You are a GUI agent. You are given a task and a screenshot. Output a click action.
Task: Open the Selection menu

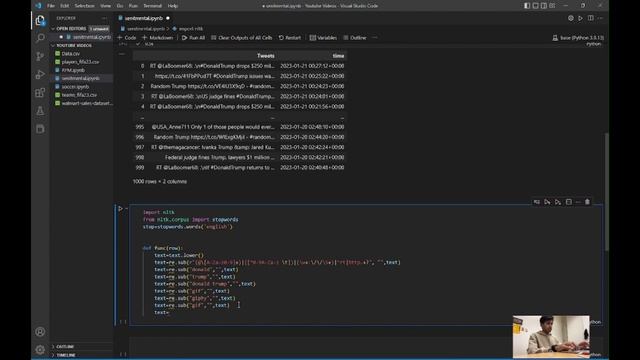click(x=84, y=6)
